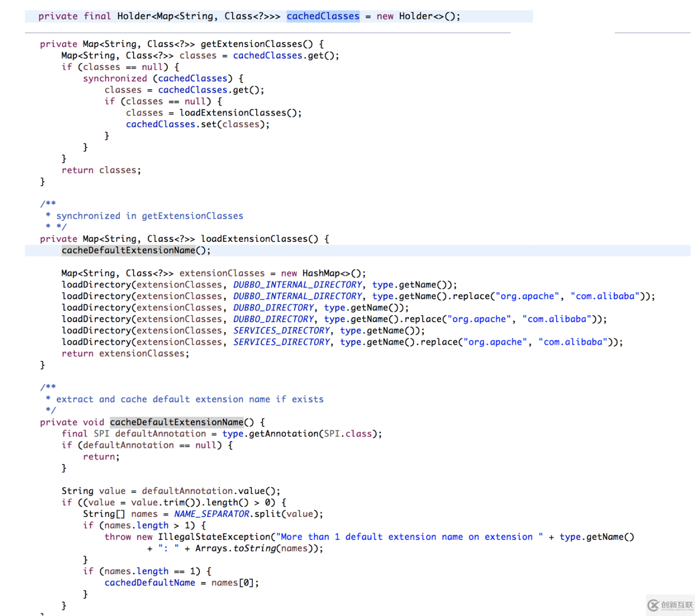
Task: Click SERVICES_DIRECTORY on the line ending 'type.getName());'
Action: click(x=281, y=331)
